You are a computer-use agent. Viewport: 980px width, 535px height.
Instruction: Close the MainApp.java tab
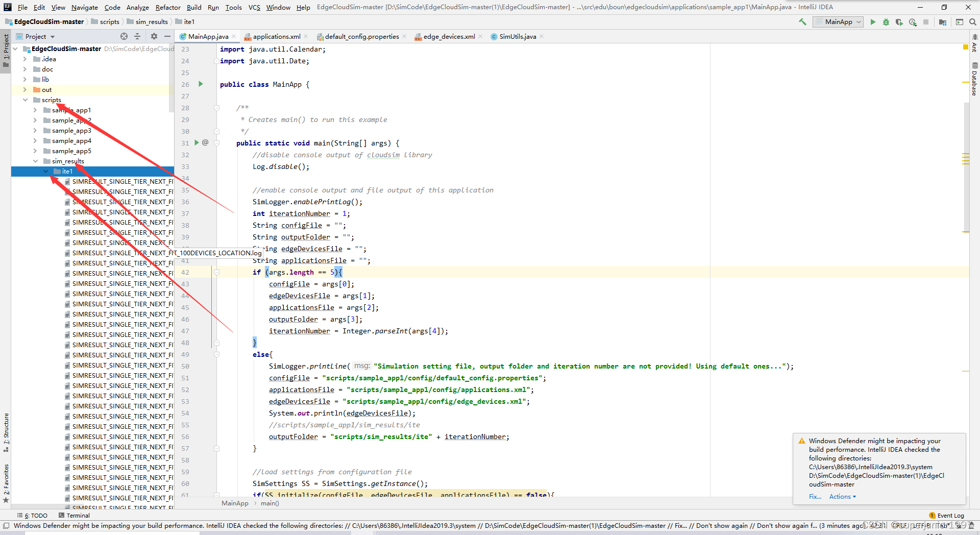point(234,36)
